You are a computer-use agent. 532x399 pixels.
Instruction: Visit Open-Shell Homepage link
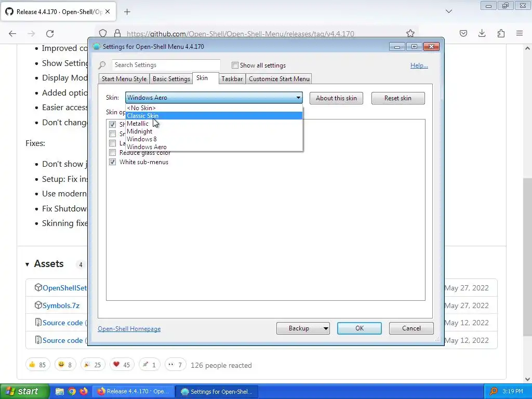pyautogui.click(x=129, y=329)
